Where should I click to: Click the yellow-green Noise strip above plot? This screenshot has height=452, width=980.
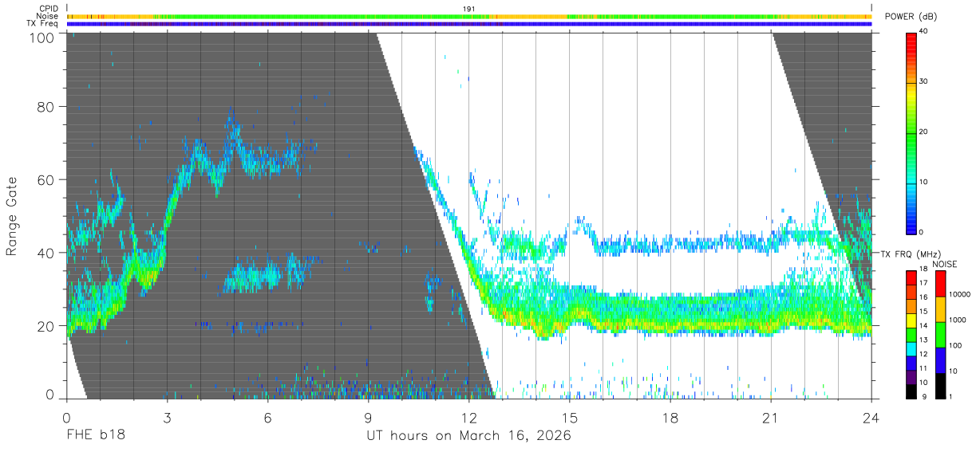click(468, 16)
